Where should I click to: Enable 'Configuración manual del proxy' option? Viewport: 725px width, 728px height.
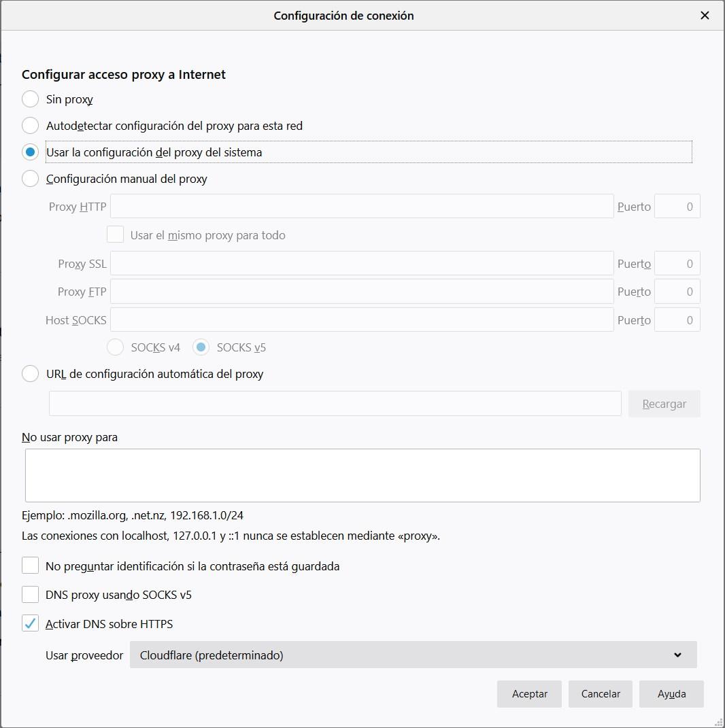click(x=31, y=179)
